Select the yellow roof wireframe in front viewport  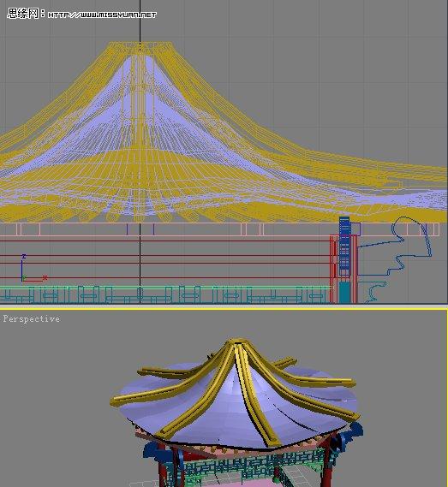[224, 132]
